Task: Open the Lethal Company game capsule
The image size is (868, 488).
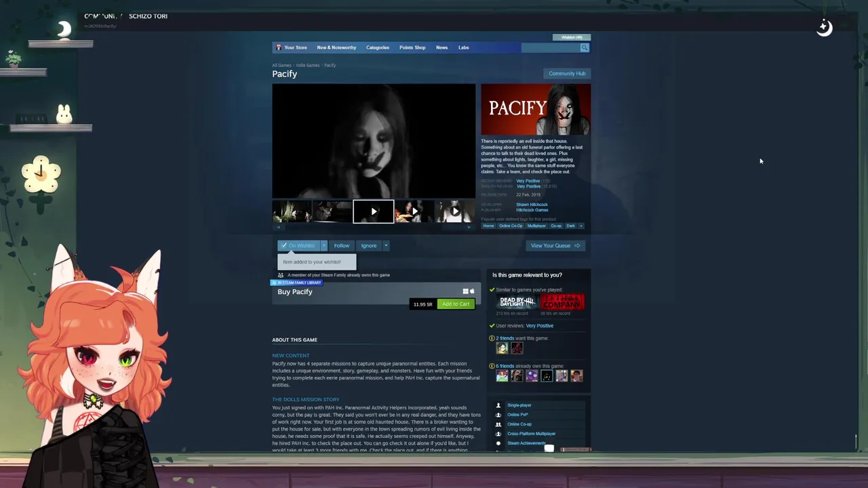Action: point(562,302)
